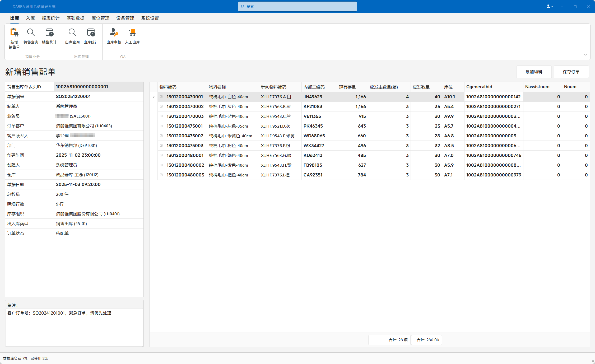Expand row 13012000470001 details
Screen dimensions: 595x364
tap(161, 97)
